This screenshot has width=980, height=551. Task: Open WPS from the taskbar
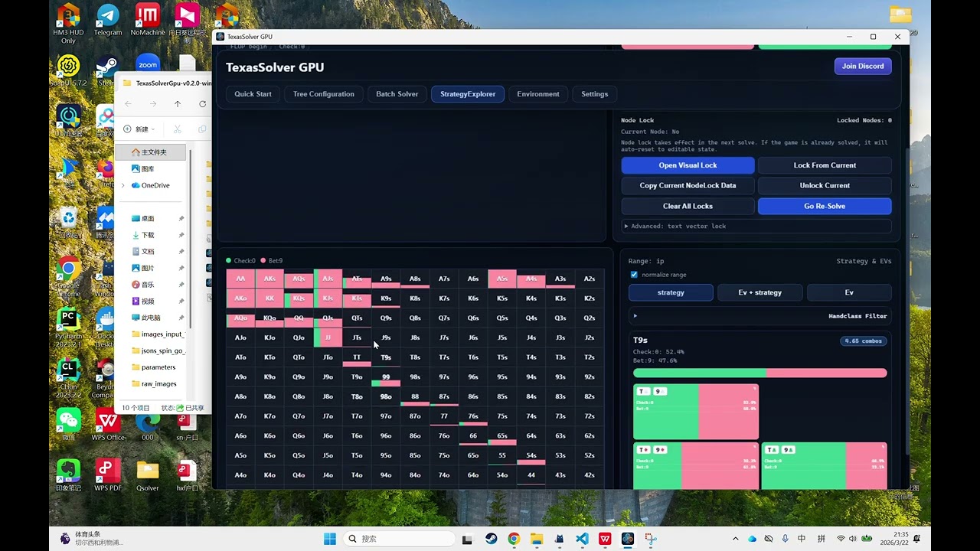click(x=605, y=539)
